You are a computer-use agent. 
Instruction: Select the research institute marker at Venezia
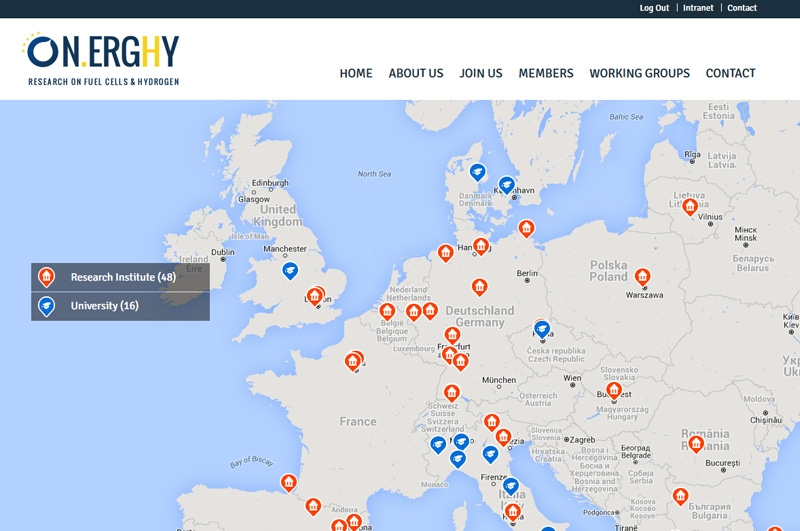pos(503,437)
